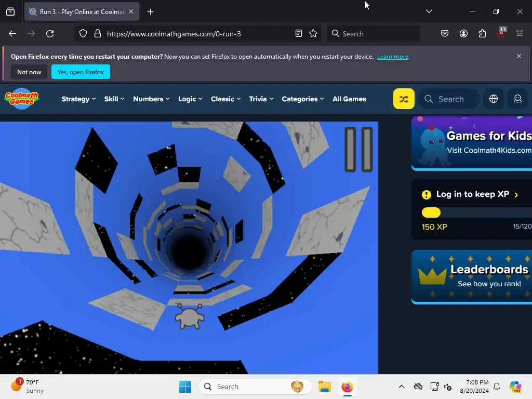Expand the Strategy menu

click(x=79, y=99)
